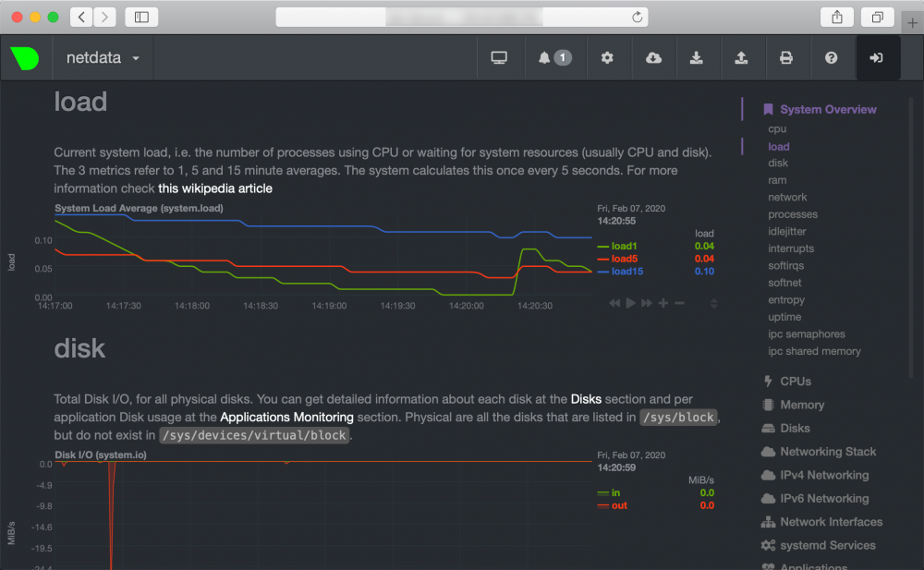Image resolution: width=924 pixels, height=570 pixels.
Task: Click the green netdata logo
Action: tap(25, 58)
